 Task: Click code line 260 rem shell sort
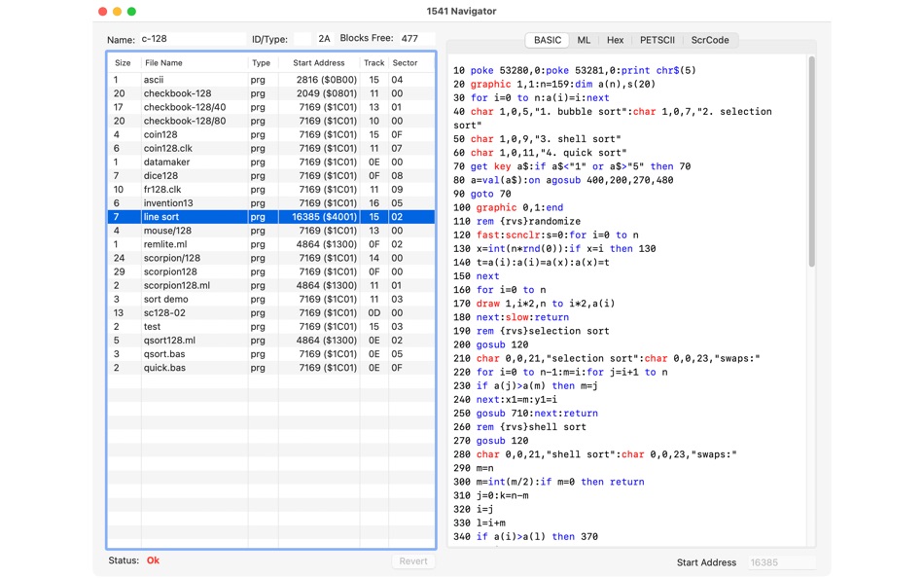pos(519,427)
